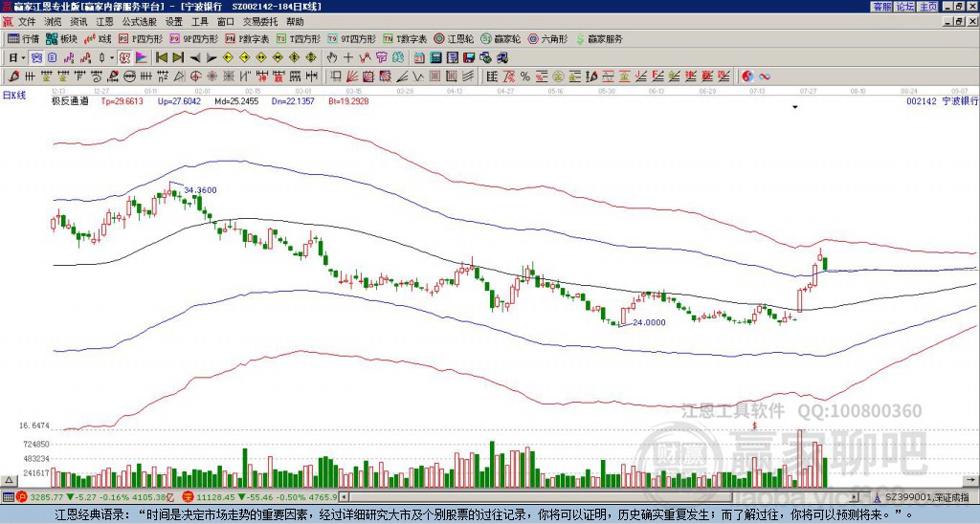Viewport: 980px width, 524px height.
Task: Click the 002142 宁波银行 stock label
Action: tap(942, 100)
